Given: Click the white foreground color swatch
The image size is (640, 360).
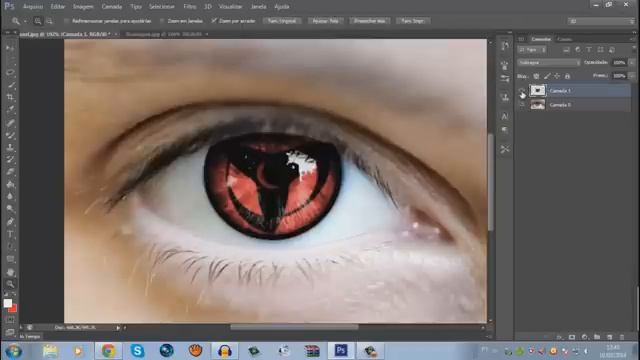Looking at the screenshot, I should click(7, 303).
